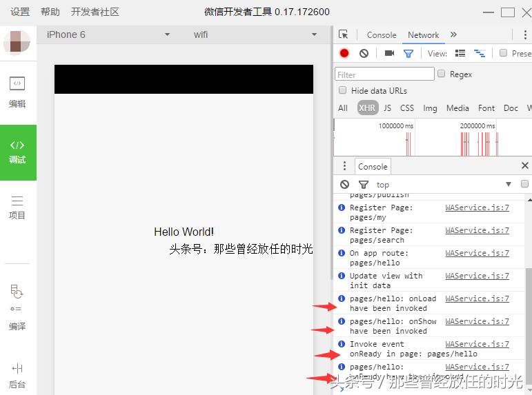The height and width of the screenshot is (395, 532).
Task: Click the Update view with init data entry
Action: (429, 281)
